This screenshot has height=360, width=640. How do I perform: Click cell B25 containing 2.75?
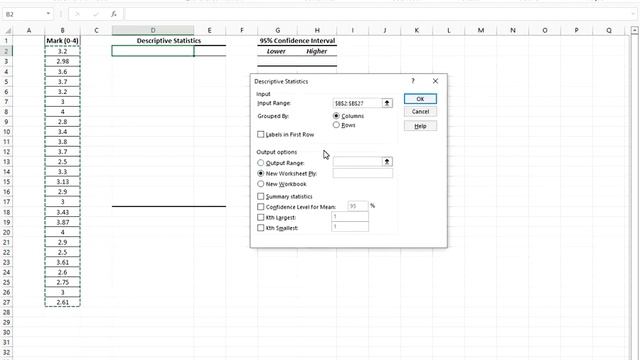coord(62,282)
